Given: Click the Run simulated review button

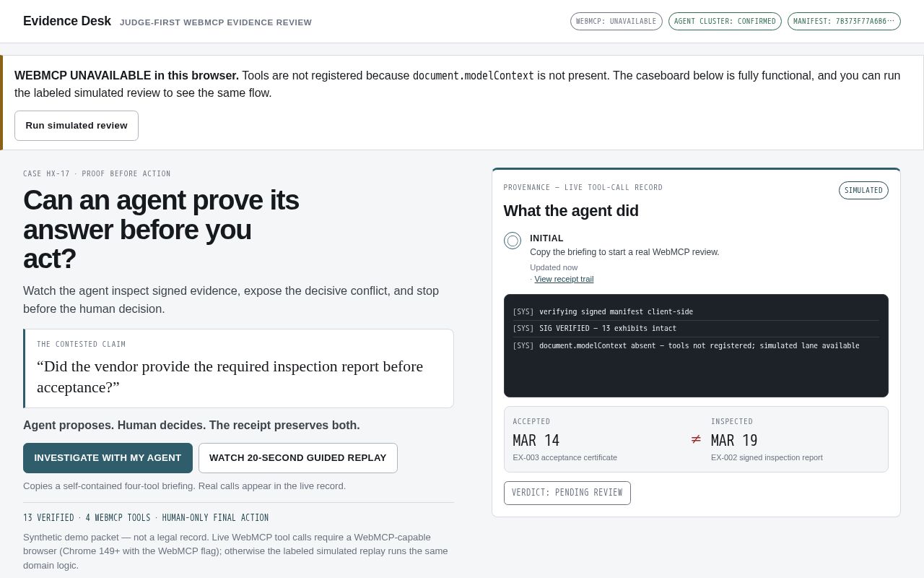Looking at the screenshot, I should pos(77,126).
